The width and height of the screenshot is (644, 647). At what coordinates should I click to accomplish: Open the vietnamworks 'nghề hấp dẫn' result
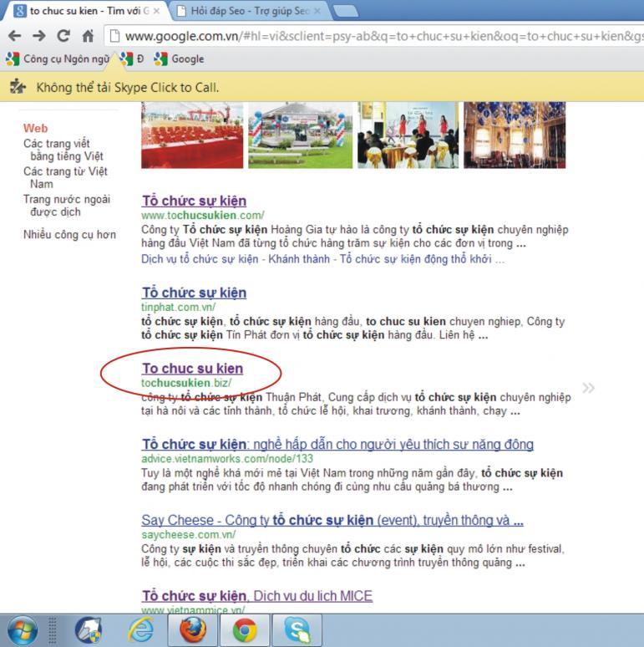click(337, 445)
